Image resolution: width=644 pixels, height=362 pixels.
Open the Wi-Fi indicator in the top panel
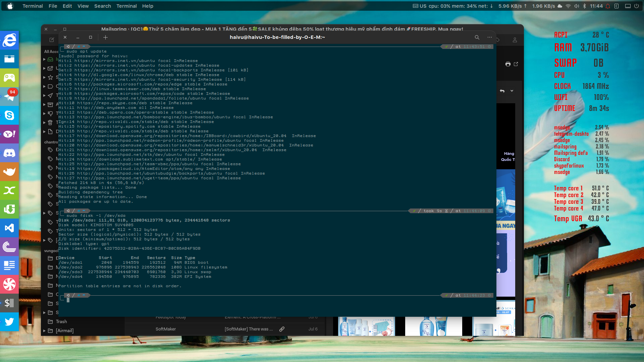(568, 6)
